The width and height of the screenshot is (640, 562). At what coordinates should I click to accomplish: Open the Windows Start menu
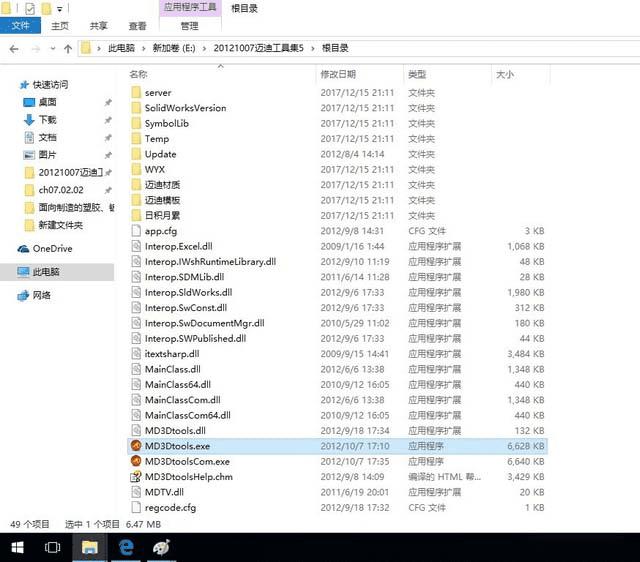click(17, 547)
